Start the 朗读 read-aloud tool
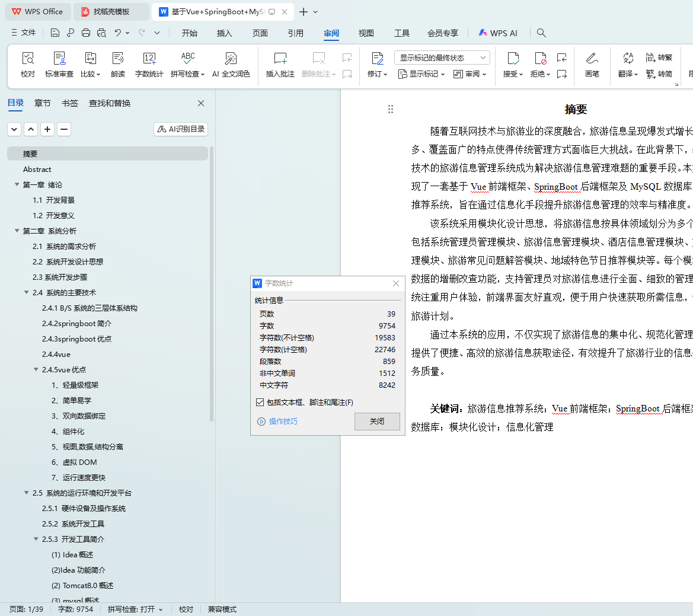The height and width of the screenshot is (616, 693). (118, 64)
